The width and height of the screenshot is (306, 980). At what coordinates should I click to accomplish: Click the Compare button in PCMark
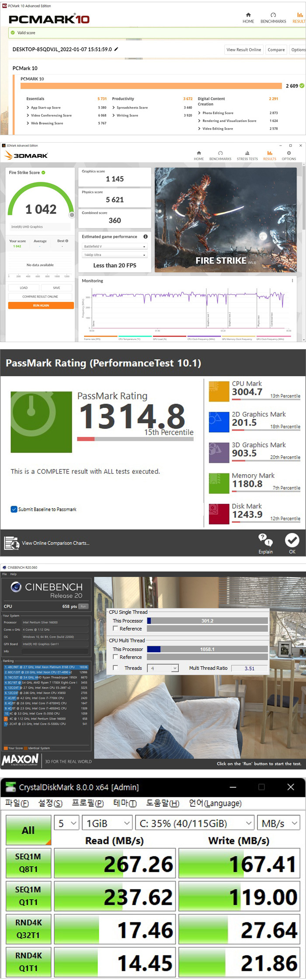pos(276,49)
